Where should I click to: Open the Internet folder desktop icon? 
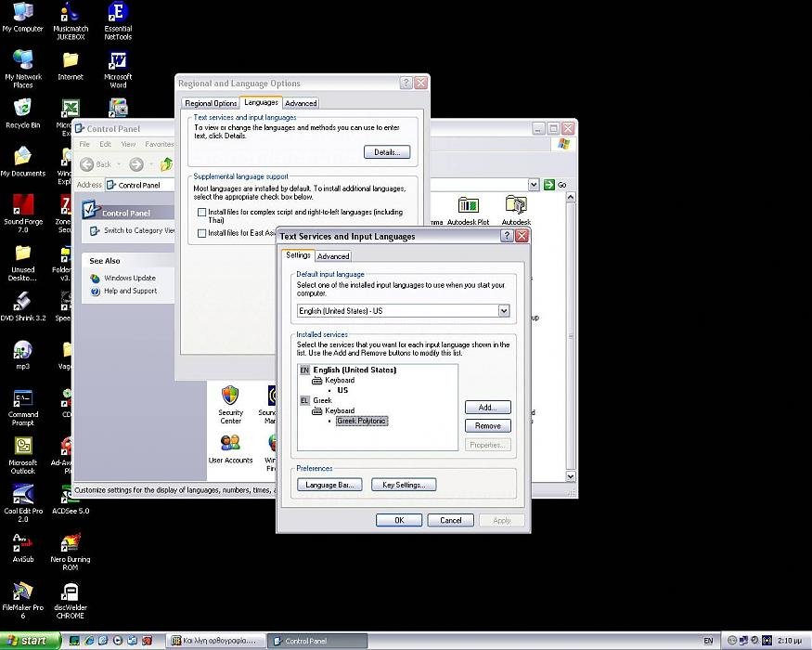point(71,65)
